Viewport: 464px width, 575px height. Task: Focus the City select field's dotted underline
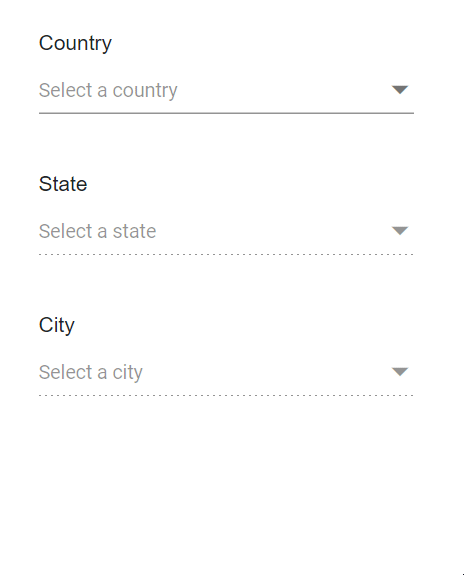point(226,395)
